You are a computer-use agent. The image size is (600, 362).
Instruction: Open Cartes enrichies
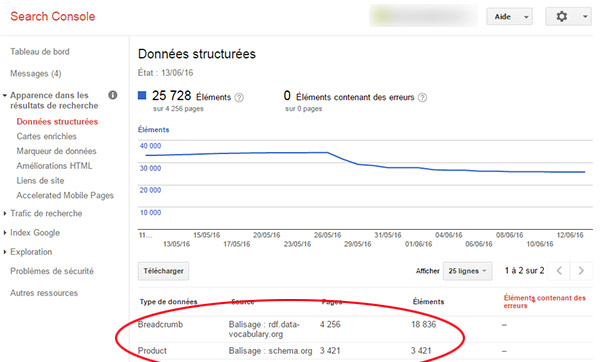click(46, 136)
